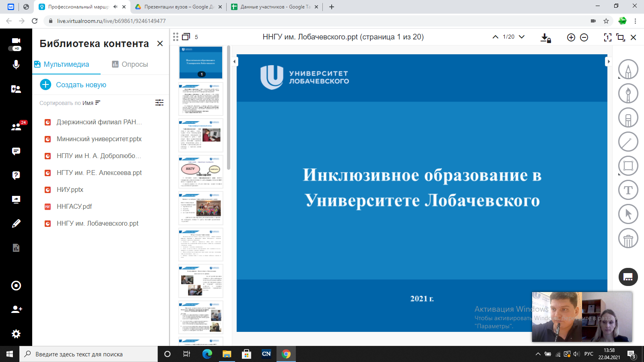The image size is (644, 362).
Task: Switch to the Опросы tab
Action: coord(130,64)
